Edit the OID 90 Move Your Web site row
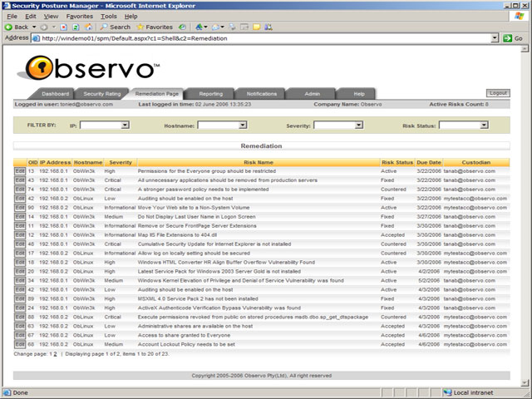Image resolution: width=532 pixels, height=399 pixels. [x=20, y=208]
